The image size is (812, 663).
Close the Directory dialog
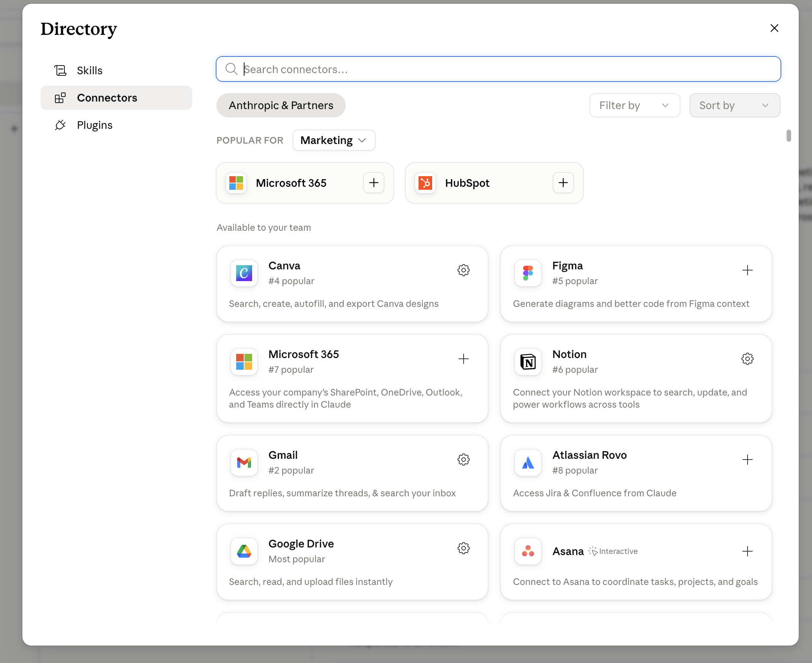(x=774, y=28)
